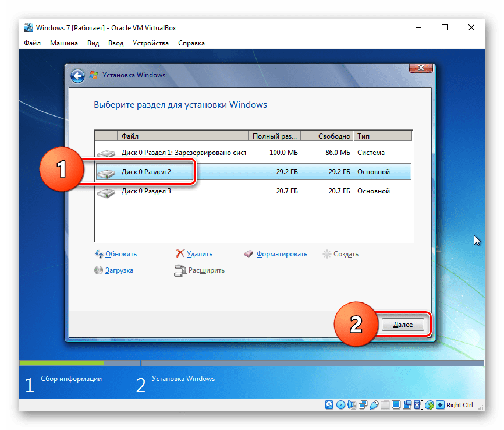
Task: Open the Справка menu
Action: click(x=191, y=43)
